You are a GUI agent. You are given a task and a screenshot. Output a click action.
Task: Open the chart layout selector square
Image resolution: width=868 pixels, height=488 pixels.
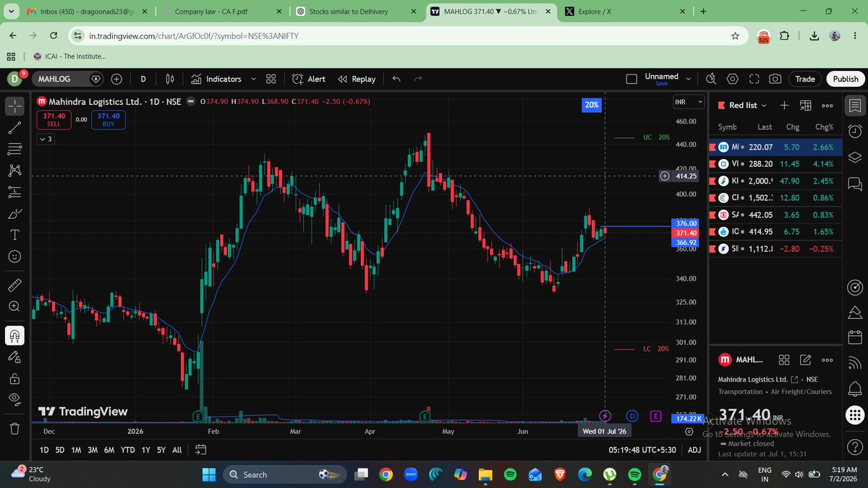631,79
